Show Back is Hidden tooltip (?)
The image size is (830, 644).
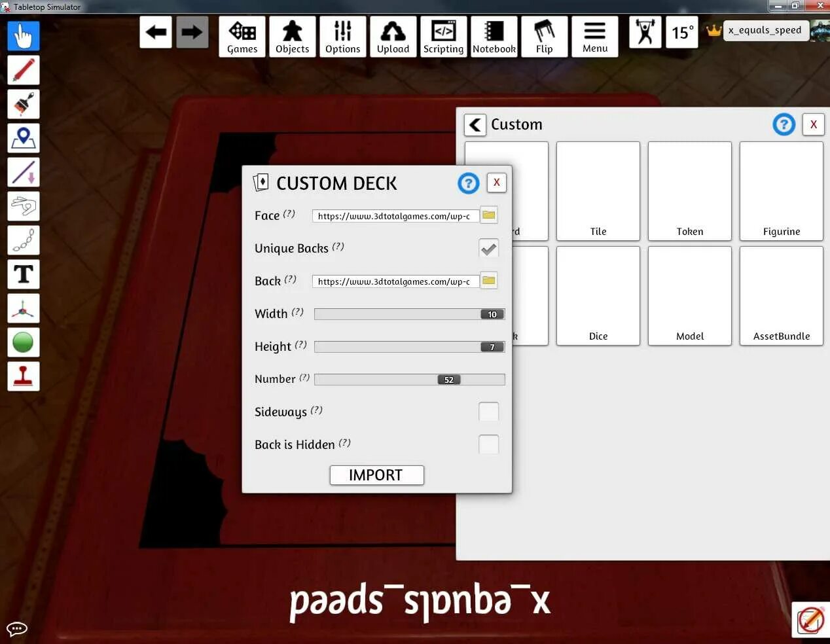344,443
